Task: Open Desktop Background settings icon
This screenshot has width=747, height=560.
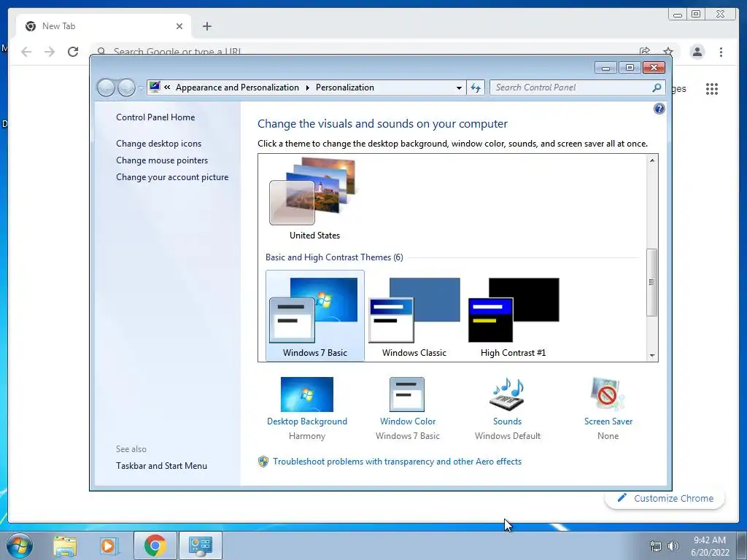Action: pos(307,394)
